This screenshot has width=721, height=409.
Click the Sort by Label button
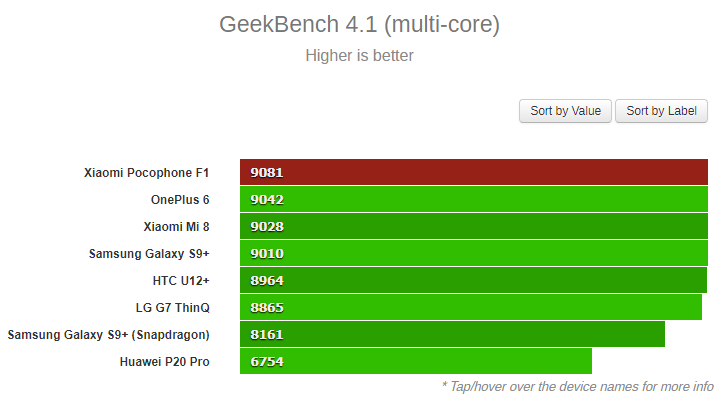pyautogui.click(x=661, y=111)
